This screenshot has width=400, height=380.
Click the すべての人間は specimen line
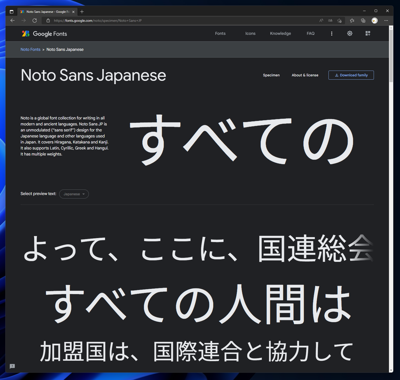click(198, 304)
